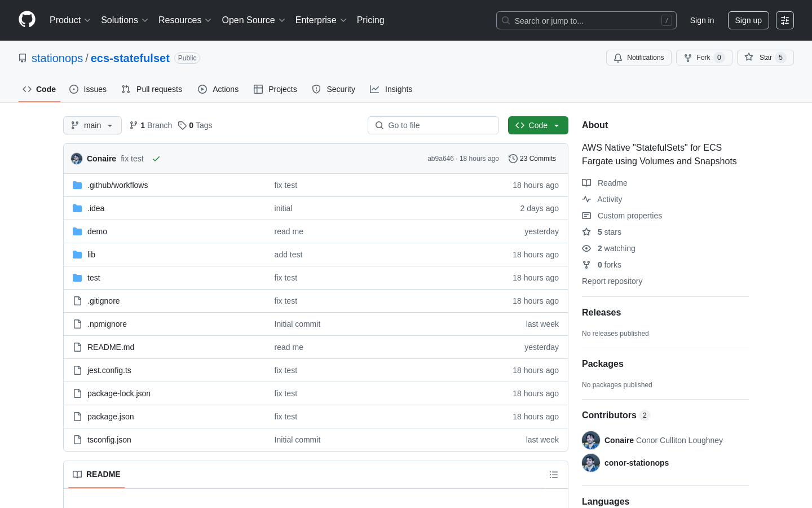Click the Sign up button
The height and width of the screenshot is (508, 812).
pos(748,20)
